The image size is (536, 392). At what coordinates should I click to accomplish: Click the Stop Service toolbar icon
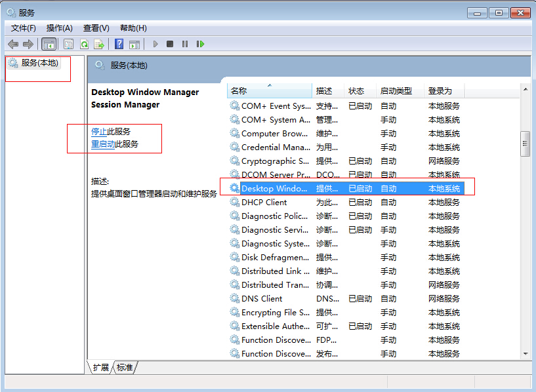[x=169, y=44]
